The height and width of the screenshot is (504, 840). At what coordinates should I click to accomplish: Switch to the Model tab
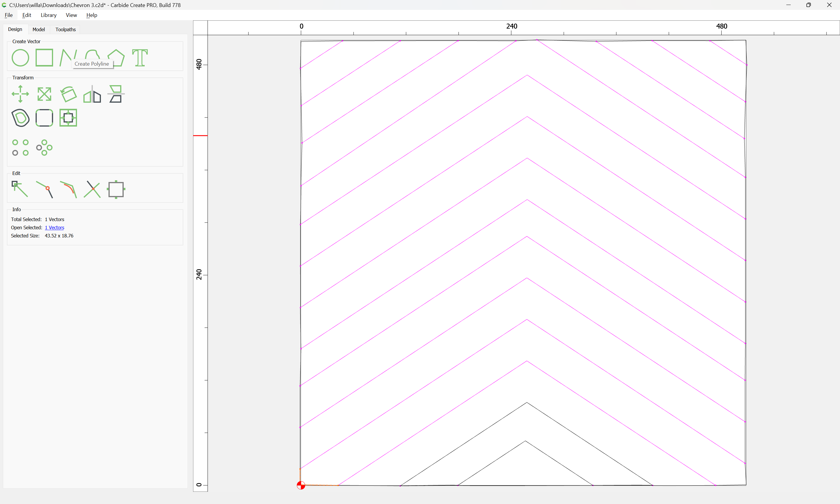coord(39,29)
